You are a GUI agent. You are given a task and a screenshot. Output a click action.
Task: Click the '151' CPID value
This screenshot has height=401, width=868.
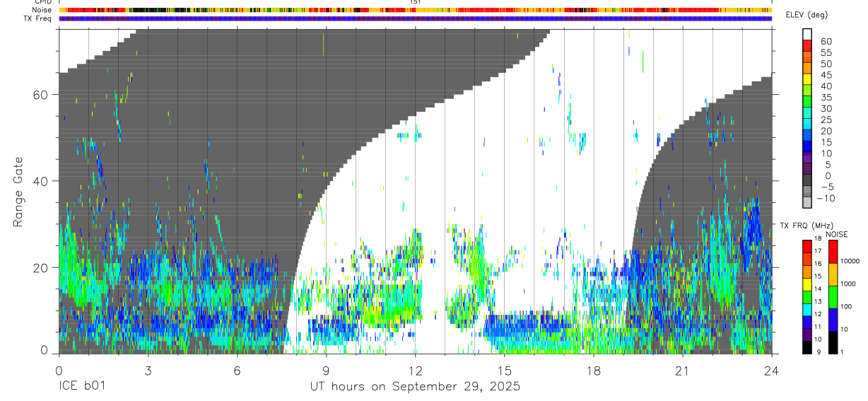tap(415, 2)
